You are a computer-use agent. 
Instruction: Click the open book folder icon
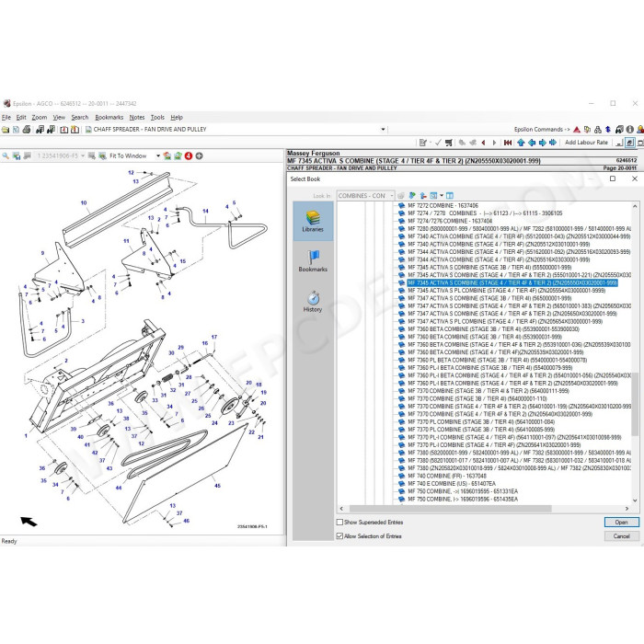click(6, 130)
